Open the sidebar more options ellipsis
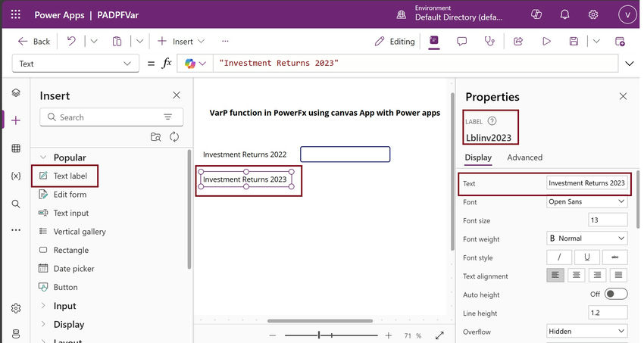The width and height of the screenshot is (644, 343). click(x=16, y=230)
